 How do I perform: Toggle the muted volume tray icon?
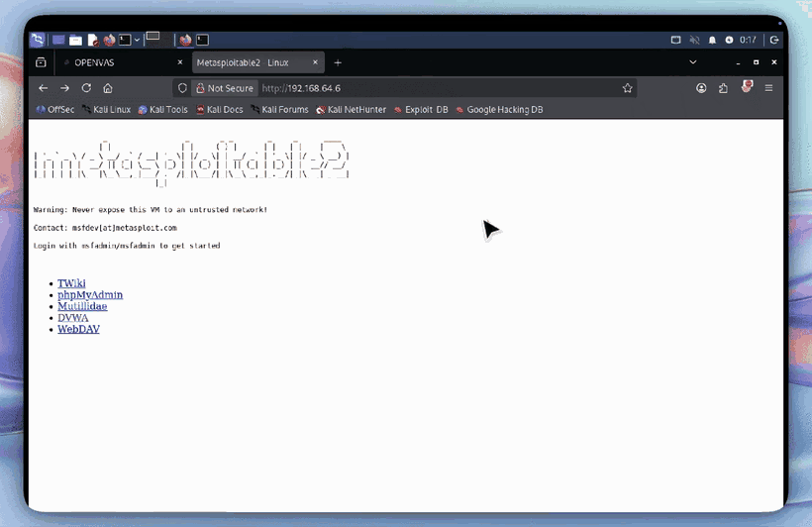point(694,40)
